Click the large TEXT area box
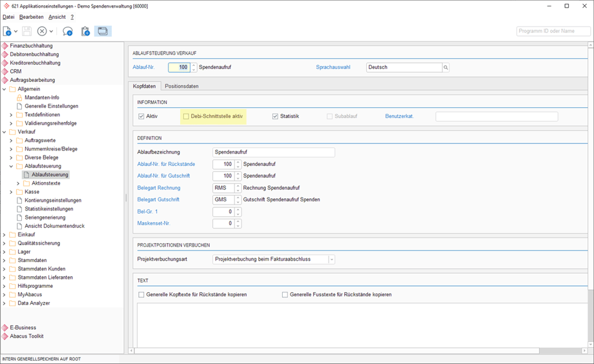The height and width of the screenshot is (364, 594). 362,325
